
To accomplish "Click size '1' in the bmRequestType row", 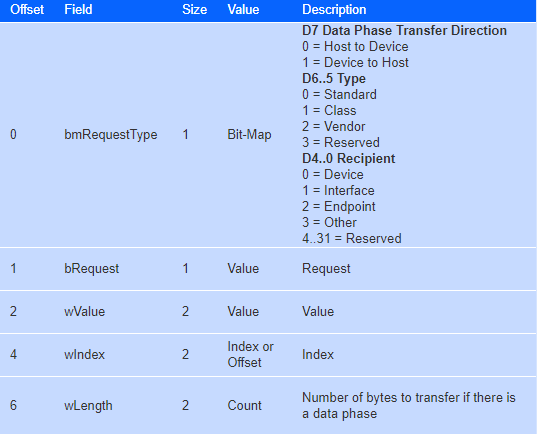I will [185, 134].
